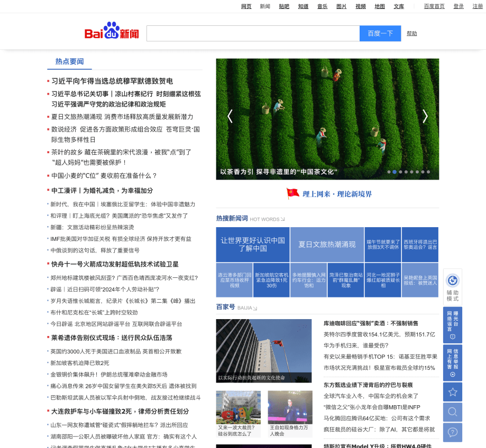Open building thumbnail 以实际行动担负起新的文化使命

pyautogui.click(x=264, y=351)
